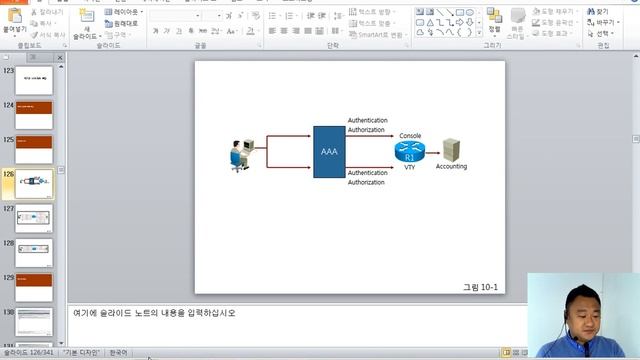Screen dimensions: 640x360
Task: Increase font size with the grow-font icon
Action: [x=229, y=16]
